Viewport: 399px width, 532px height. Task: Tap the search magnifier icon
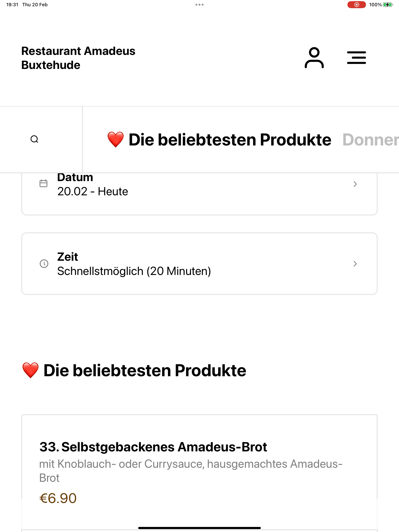[x=34, y=139]
